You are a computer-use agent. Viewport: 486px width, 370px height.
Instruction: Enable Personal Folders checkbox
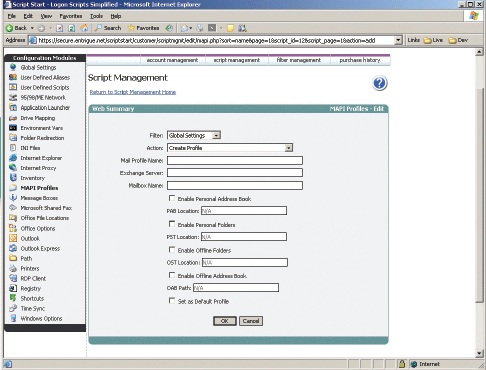tap(172, 224)
